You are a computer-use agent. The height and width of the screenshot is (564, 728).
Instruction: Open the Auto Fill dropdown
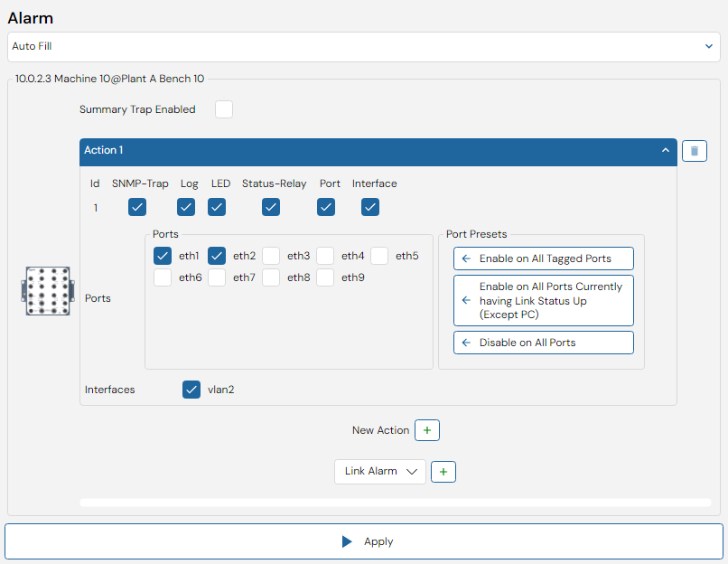pos(363,46)
